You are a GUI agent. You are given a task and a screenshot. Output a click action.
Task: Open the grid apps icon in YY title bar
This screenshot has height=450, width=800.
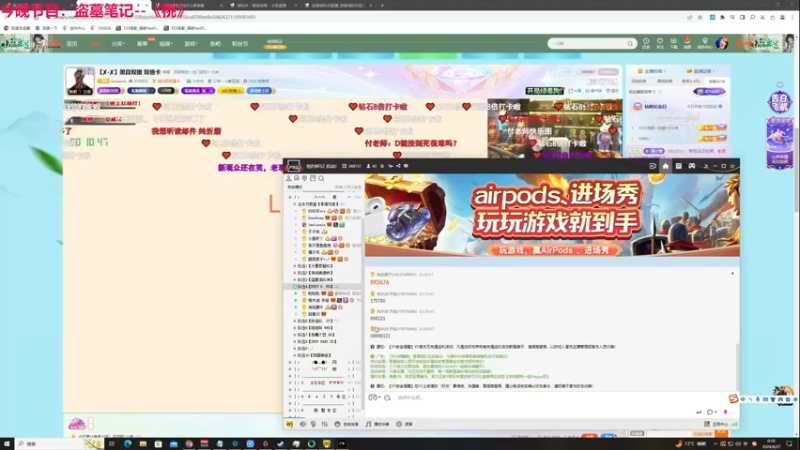pyautogui.click(x=679, y=166)
